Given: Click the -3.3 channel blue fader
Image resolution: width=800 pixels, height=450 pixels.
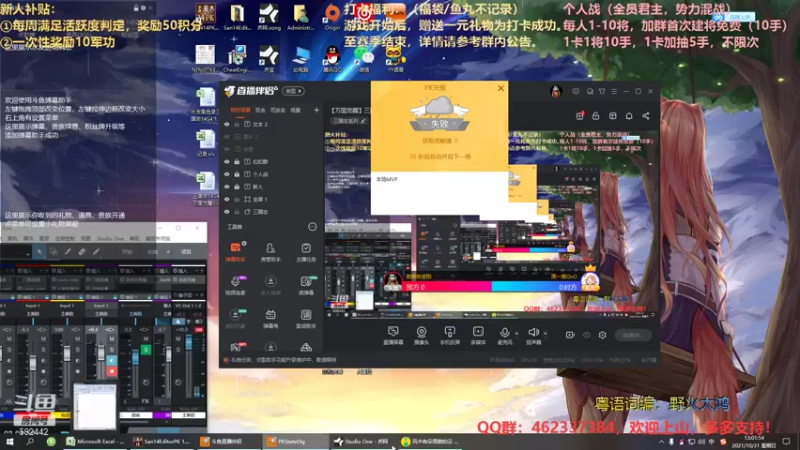Looking at the screenshot, I should click(135, 357).
